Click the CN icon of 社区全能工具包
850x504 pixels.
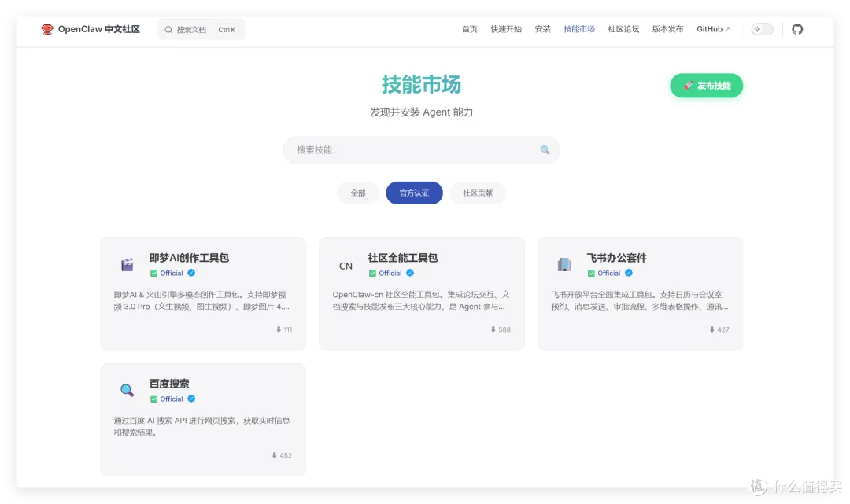[346, 266]
